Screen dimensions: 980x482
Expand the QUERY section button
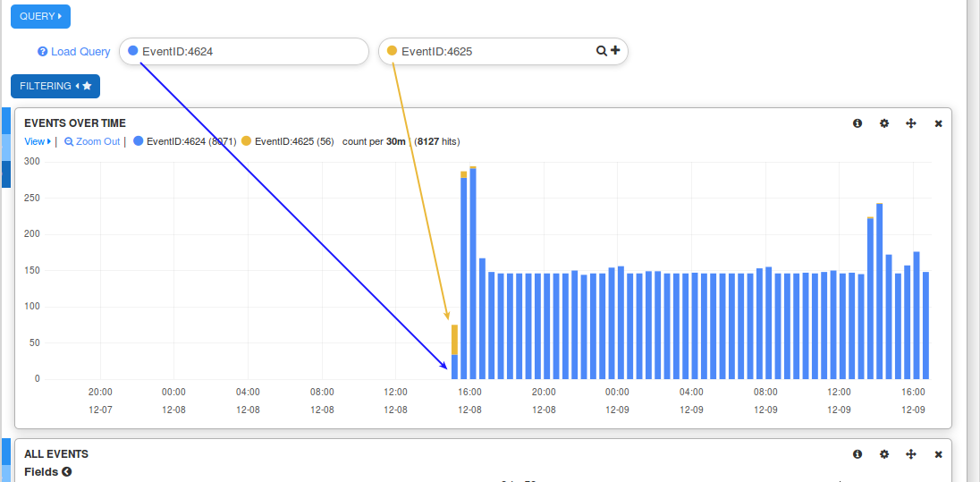click(40, 16)
